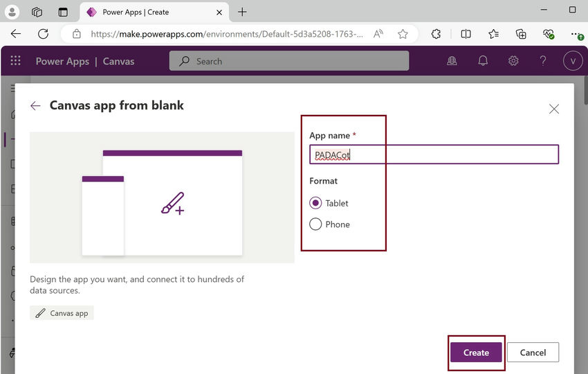Image resolution: width=588 pixels, height=374 pixels.
Task: Open the workspaces icon
Action: [x=37, y=12]
